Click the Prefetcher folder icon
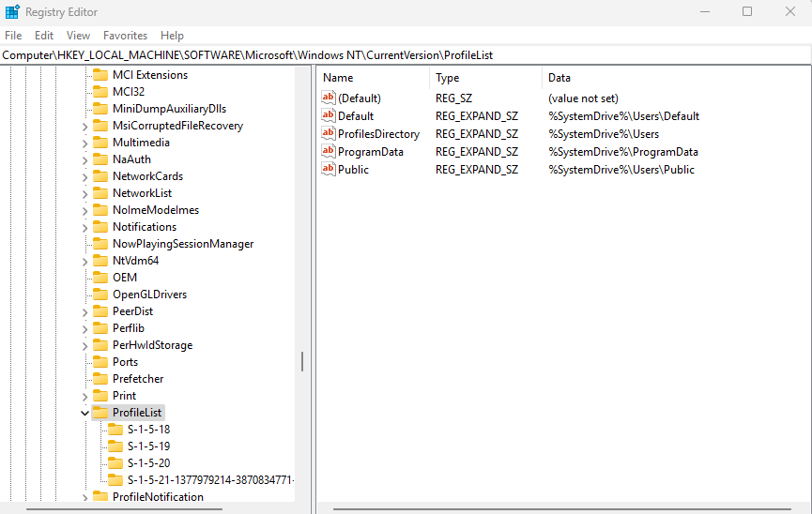The image size is (812, 514). 100,379
